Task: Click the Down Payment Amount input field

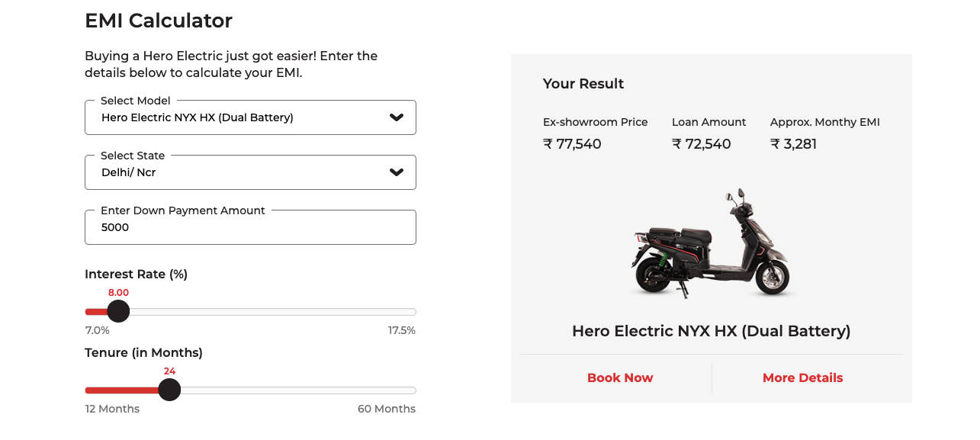Action: coord(250,227)
